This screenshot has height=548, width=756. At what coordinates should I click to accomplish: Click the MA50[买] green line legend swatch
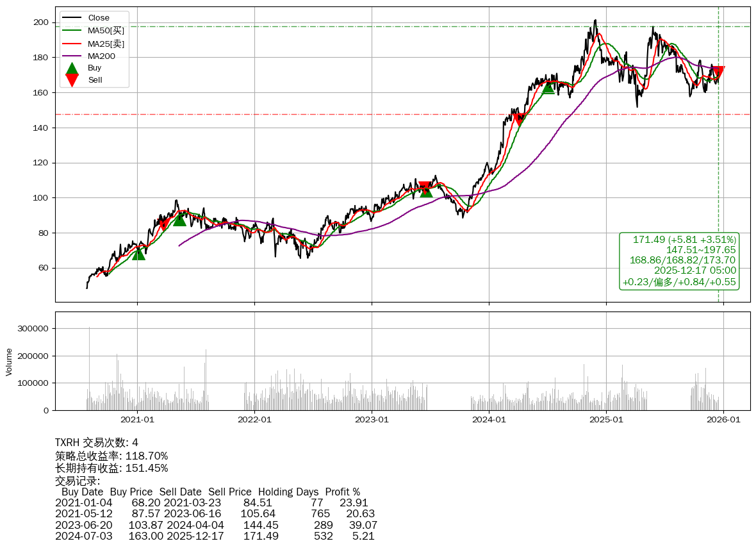72,31
